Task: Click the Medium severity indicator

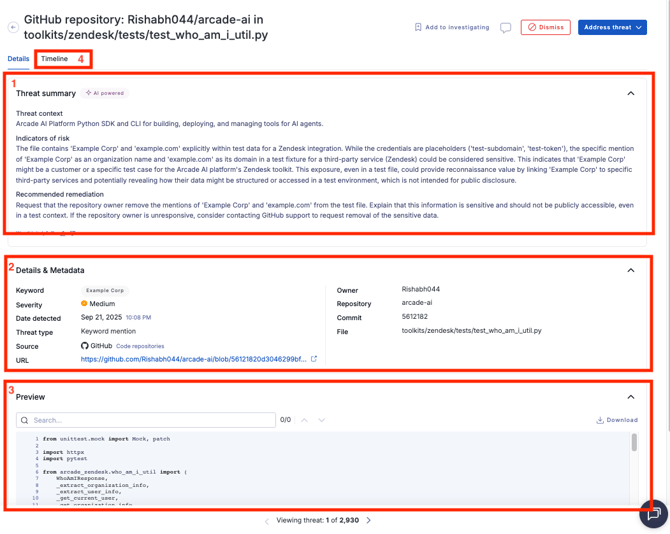Action: point(98,304)
